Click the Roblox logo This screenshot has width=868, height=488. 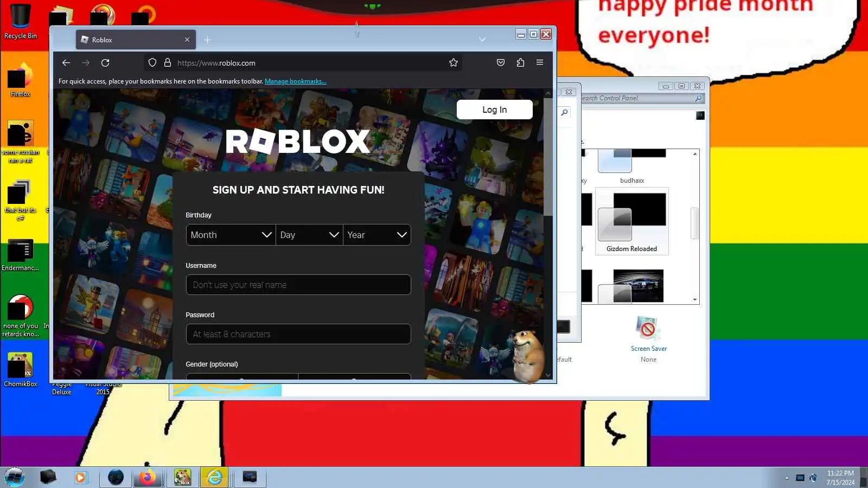[x=298, y=142]
